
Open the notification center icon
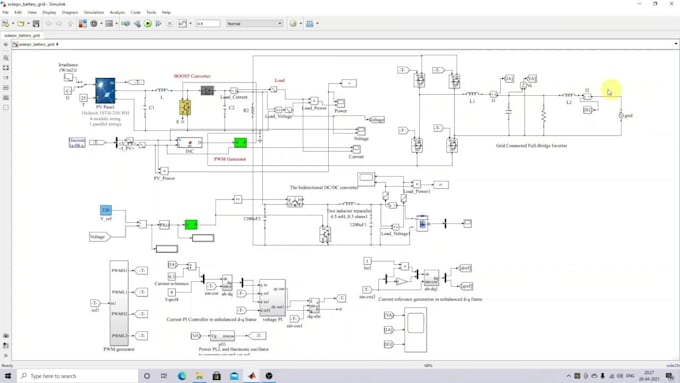pos(670,376)
